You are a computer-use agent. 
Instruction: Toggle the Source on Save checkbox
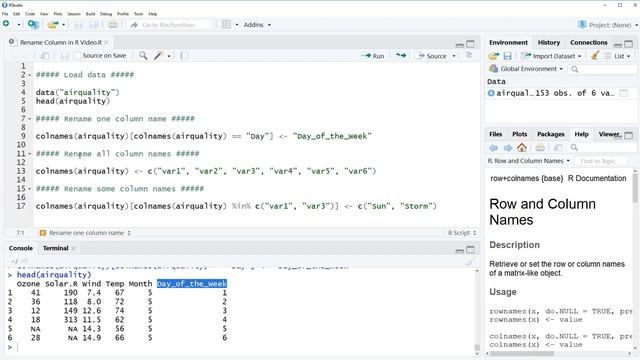point(78,56)
